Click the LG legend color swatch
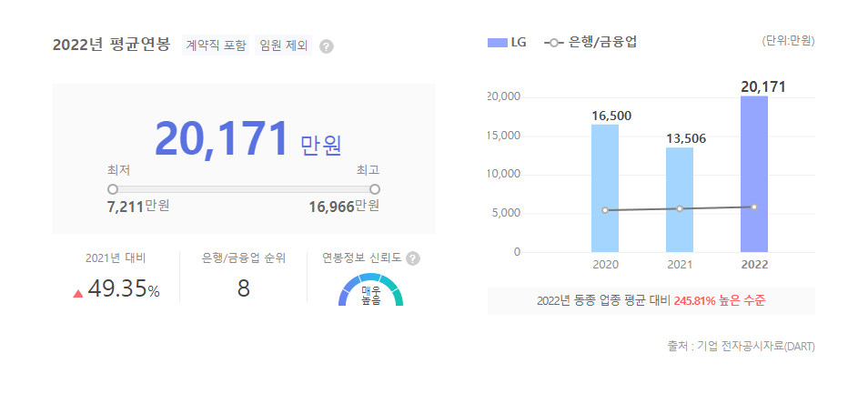Viewport: 868px width, 394px height. (x=498, y=43)
